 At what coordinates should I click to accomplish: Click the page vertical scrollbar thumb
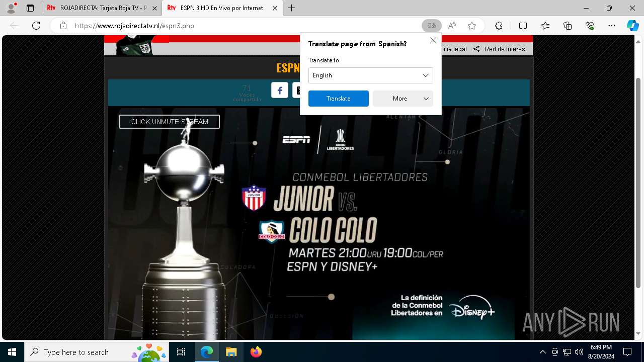638,183
